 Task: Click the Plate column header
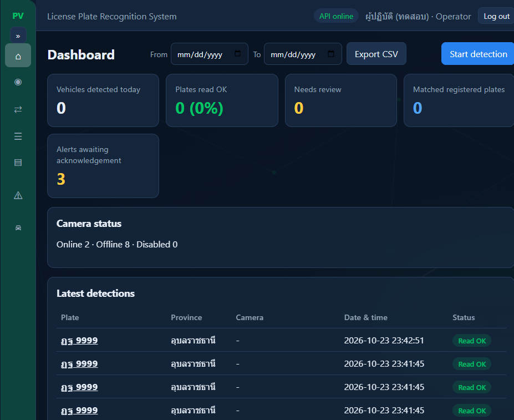(70, 317)
